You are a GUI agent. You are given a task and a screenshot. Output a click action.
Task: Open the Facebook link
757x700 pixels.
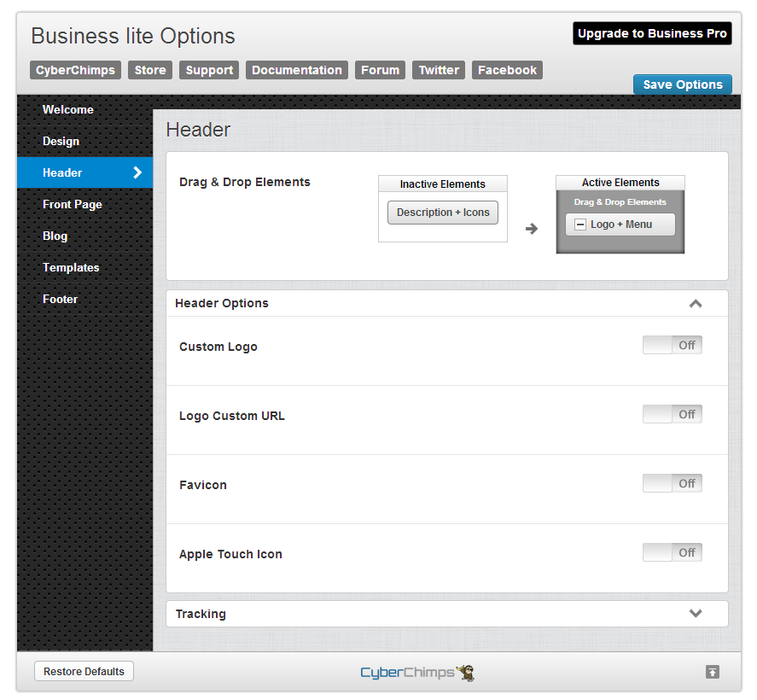(508, 70)
